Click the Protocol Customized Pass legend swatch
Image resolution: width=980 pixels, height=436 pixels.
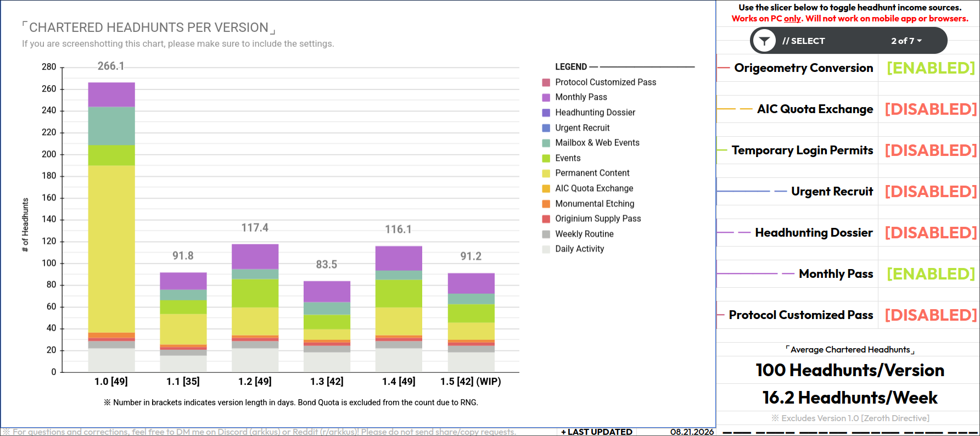pos(546,82)
